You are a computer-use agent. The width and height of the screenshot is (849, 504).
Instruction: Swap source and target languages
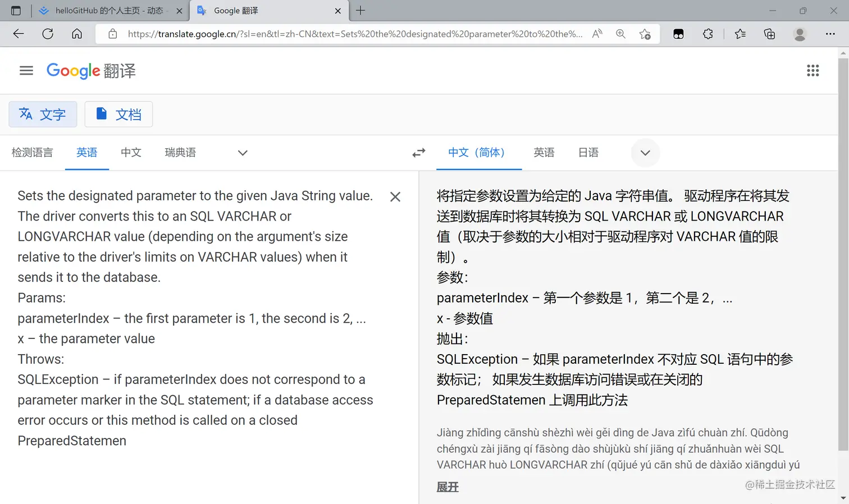click(419, 153)
